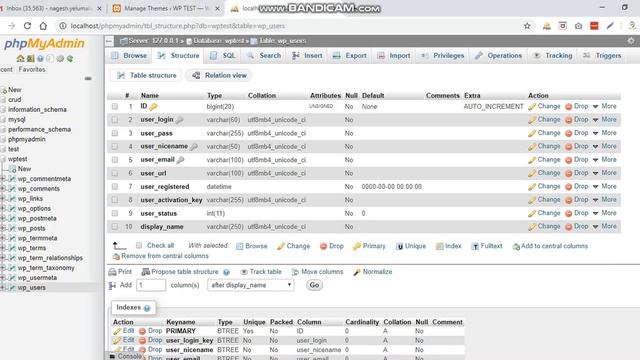This screenshot has width=640, height=360.
Task: Open navigation panel settings gear icon
Action: point(60,59)
